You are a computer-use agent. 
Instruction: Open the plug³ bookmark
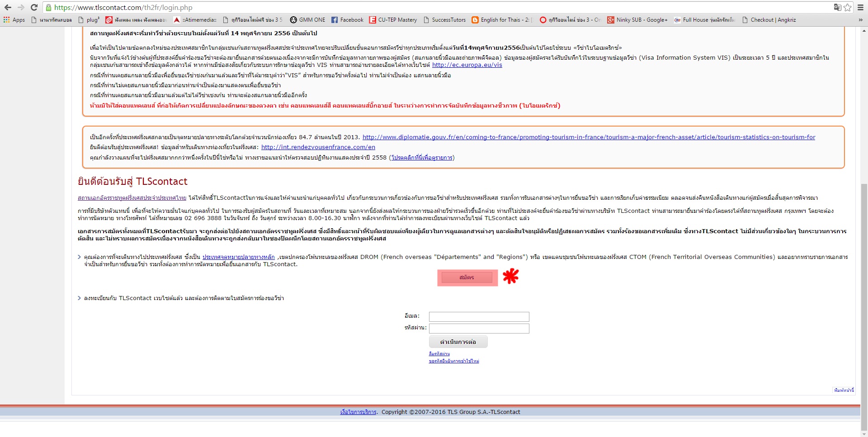[x=89, y=20]
